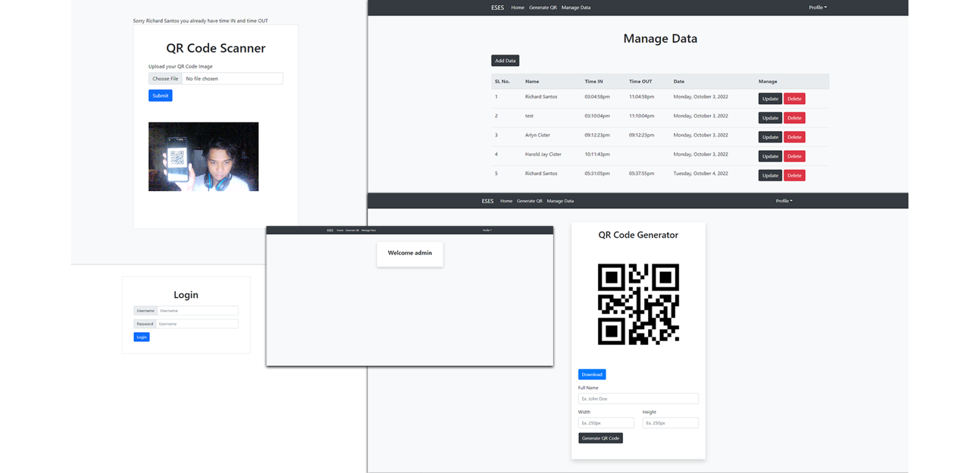Viewport: 980px width, 473px height.
Task: Delete Harold Jay Cister record
Action: click(x=794, y=156)
